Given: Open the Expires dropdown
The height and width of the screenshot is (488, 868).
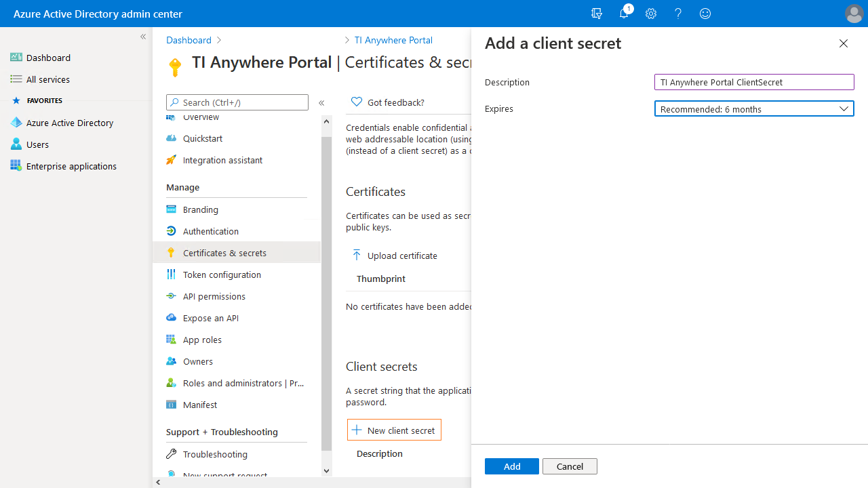Looking at the screenshot, I should tap(753, 108).
